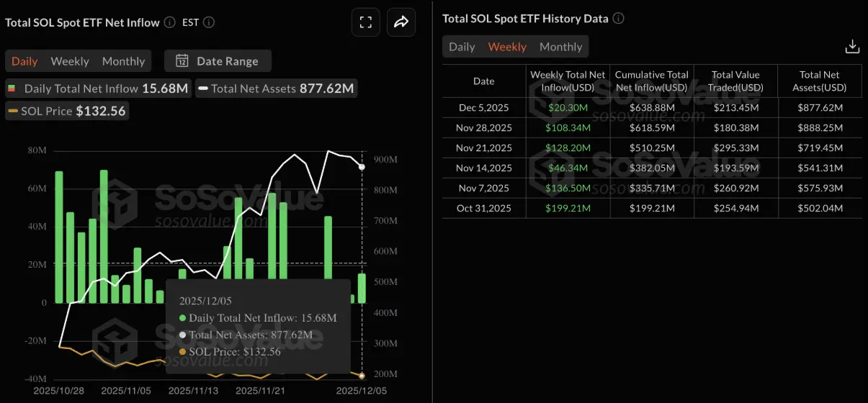Select Weekly tab in History Data
868x403 pixels.
[507, 47]
